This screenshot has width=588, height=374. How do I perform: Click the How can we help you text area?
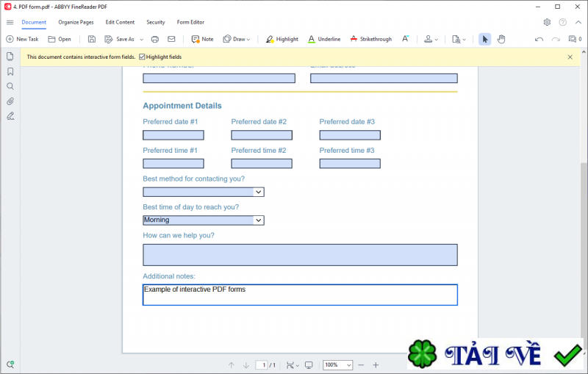click(300, 255)
